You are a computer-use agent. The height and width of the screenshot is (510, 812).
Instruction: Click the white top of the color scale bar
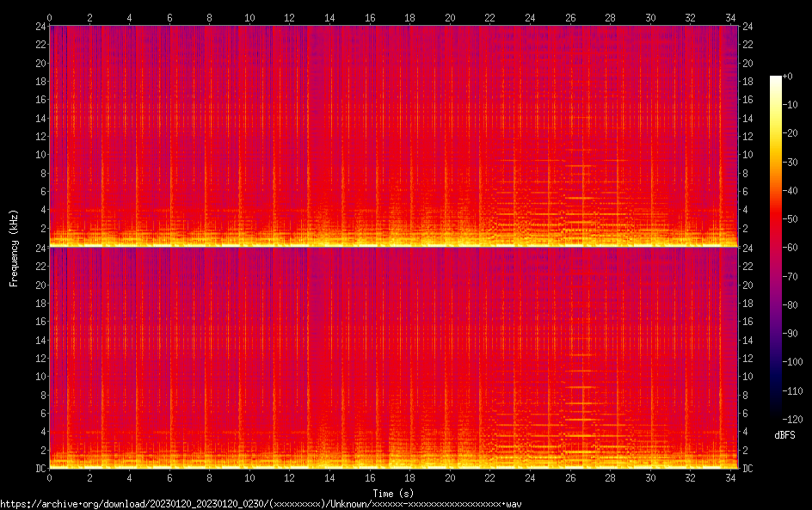[776, 78]
